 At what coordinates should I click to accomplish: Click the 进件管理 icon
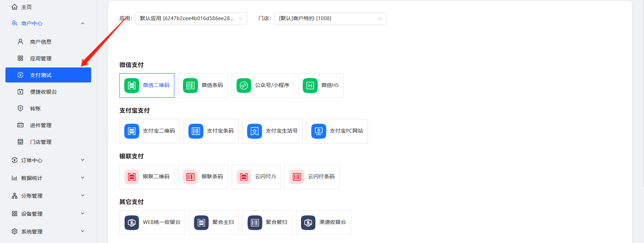(x=20, y=125)
